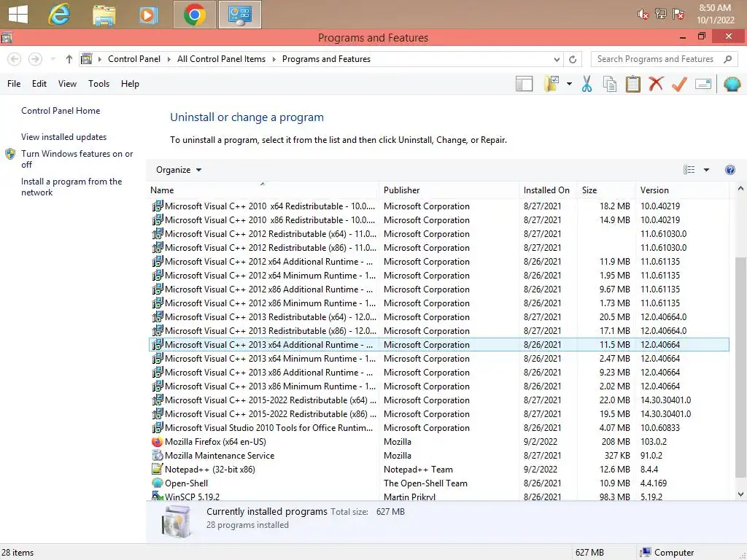Open the recent locations dropdown arrow
Screen dimensions: 747x560
tap(53, 59)
